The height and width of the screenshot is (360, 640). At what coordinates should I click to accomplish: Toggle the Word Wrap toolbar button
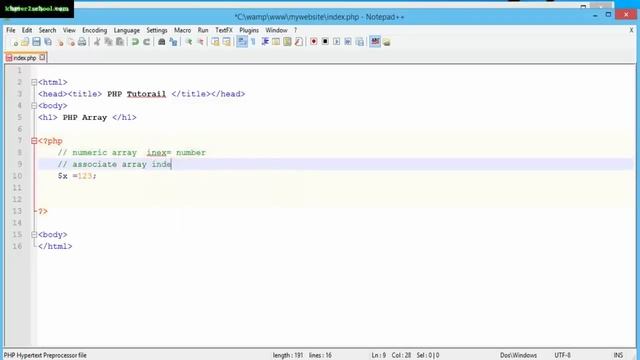tap(242, 42)
